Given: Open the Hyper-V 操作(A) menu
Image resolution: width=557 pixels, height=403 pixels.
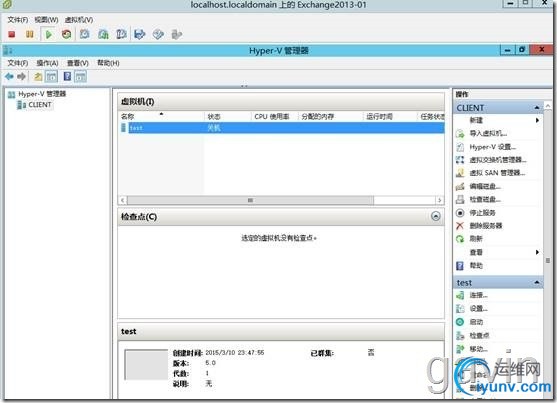Looking at the screenshot, I should click(x=47, y=63).
